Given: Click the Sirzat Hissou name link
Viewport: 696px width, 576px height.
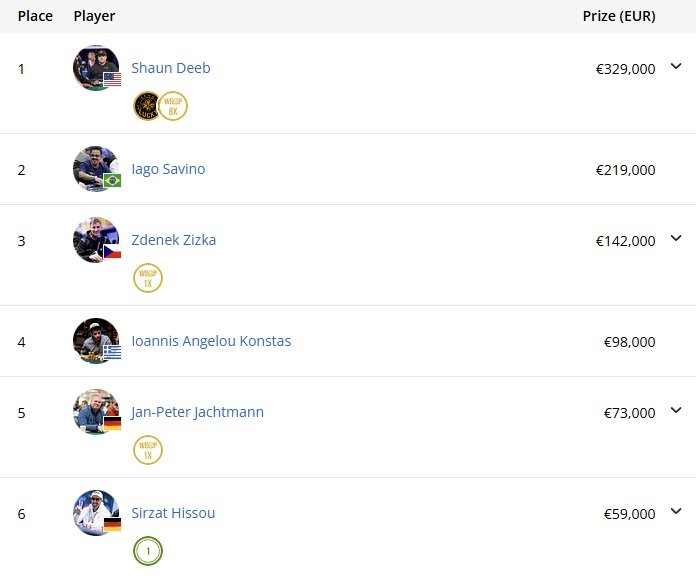Looking at the screenshot, I should (173, 513).
